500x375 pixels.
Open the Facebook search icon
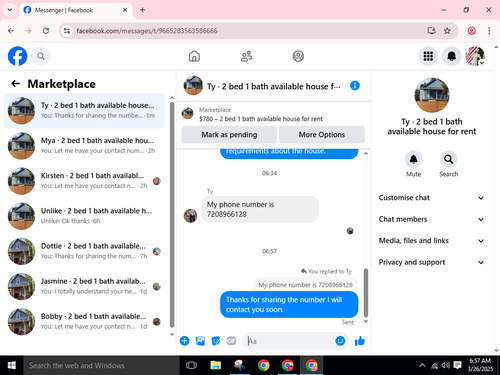click(x=41, y=56)
